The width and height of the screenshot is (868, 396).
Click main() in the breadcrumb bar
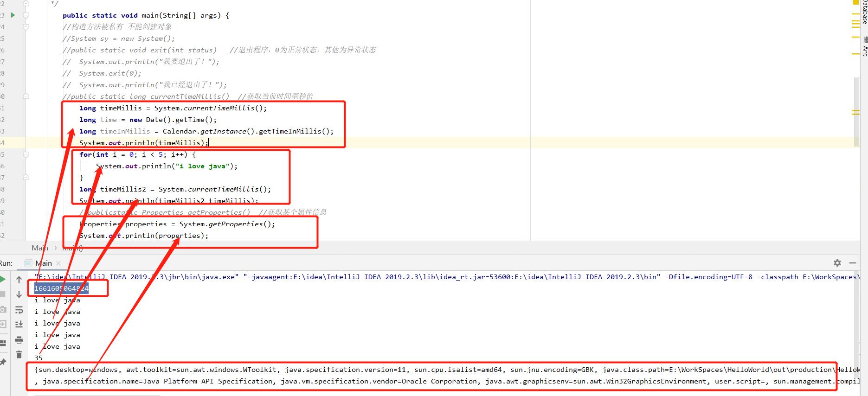[x=73, y=248]
